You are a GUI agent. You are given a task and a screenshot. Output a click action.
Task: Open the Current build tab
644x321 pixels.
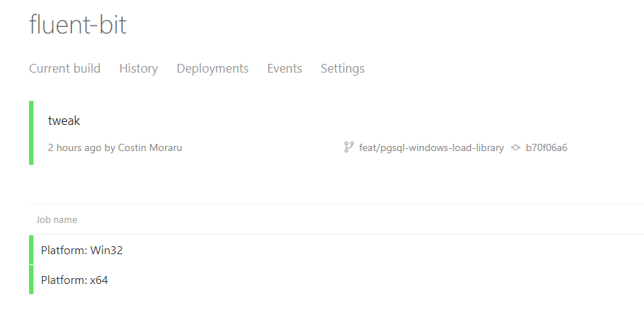click(x=65, y=68)
